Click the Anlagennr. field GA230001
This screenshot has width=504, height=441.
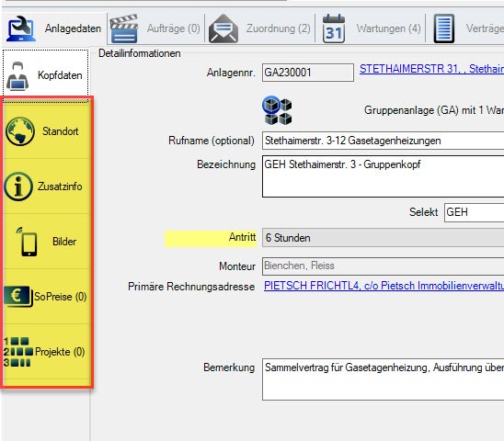click(x=308, y=73)
